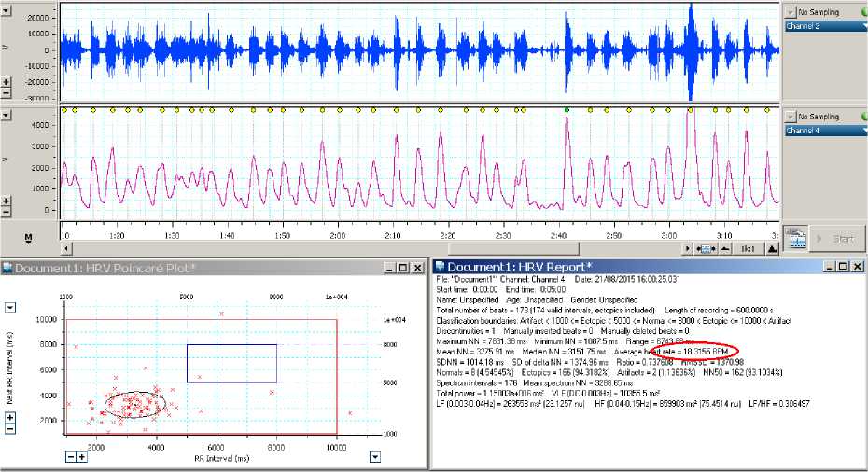
Task: Open Poincaré plot Y-axis scale menu
Action: pos(10,307)
